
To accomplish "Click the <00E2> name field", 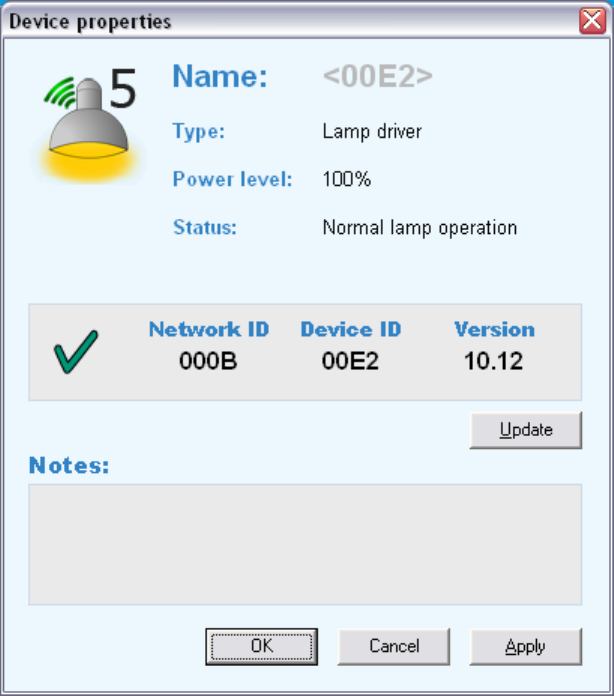I will (x=378, y=76).
